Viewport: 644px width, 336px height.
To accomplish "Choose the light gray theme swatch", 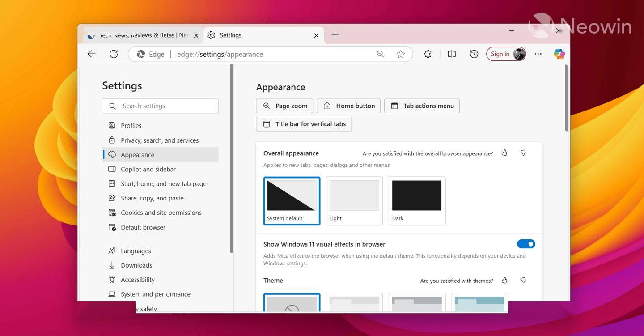I will point(354,303).
